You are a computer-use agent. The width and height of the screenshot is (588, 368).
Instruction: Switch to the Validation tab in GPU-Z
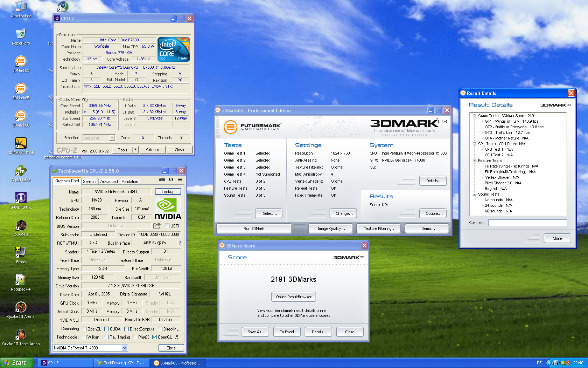point(130,182)
